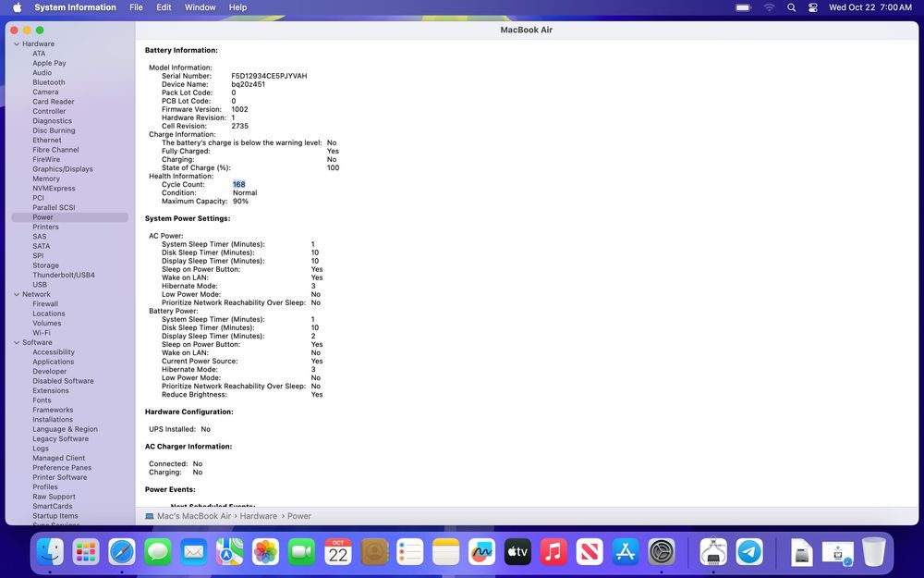The height and width of the screenshot is (578, 924).
Task: Open the File menu
Action: (x=136, y=7)
